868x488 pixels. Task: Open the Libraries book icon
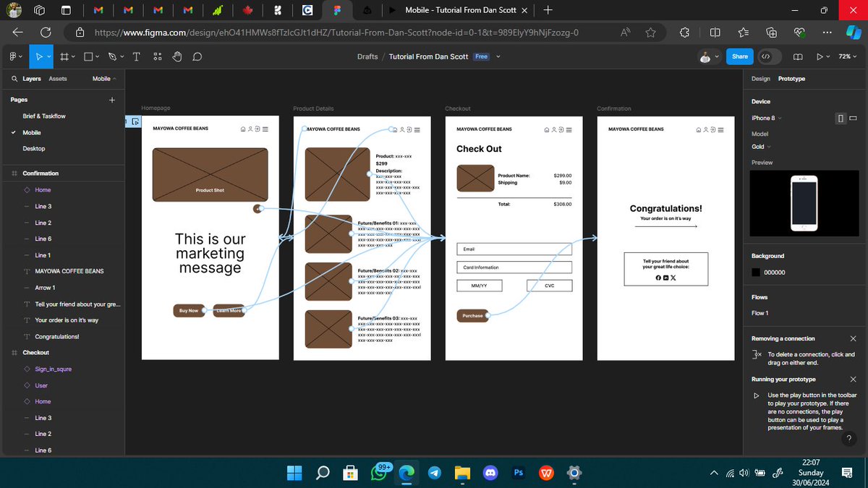click(798, 56)
